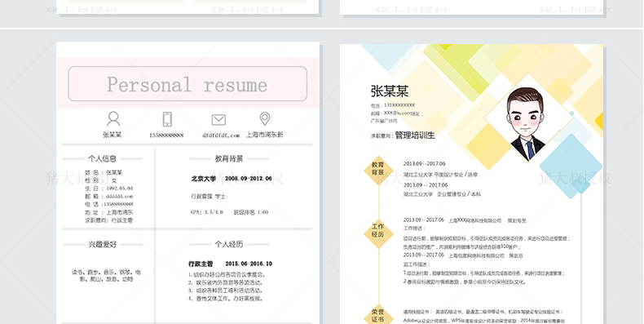Click the hobbies text 读书、跑步、音乐
Viewport: 644px width, 324px height.
point(106,276)
